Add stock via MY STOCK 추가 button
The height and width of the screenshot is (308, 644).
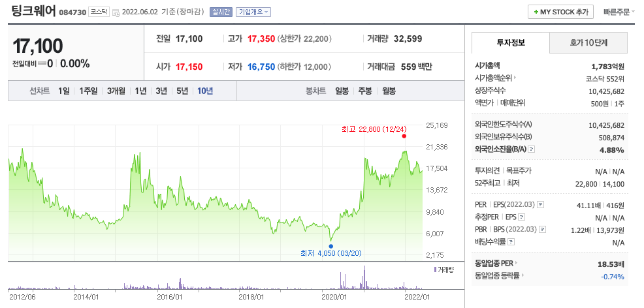(x=560, y=12)
